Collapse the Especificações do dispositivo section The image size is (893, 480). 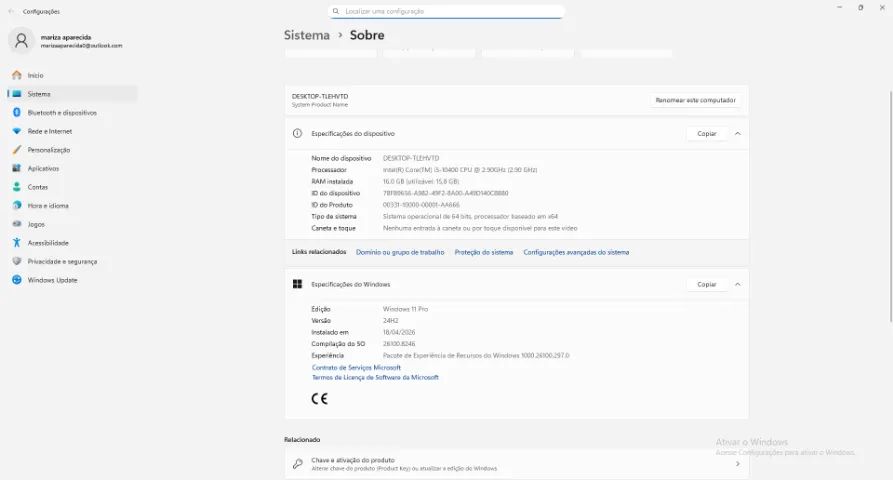(x=738, y=133)
